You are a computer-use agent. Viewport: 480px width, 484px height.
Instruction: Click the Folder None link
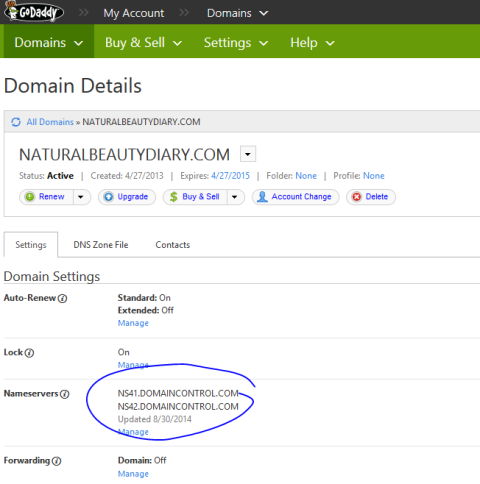click(x=306, y=176)
